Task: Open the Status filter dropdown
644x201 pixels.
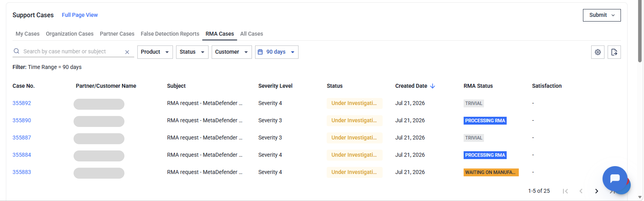Action: coord(192,52)
